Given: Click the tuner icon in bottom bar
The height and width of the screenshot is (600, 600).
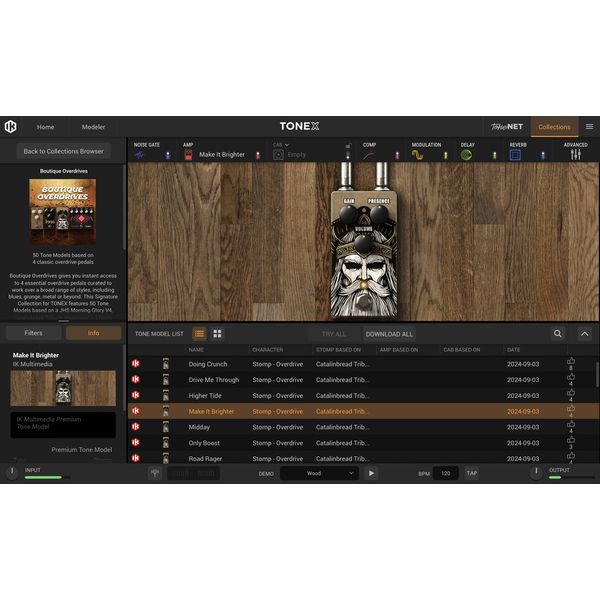Looking at the screenshot, I should coord(155,473).
